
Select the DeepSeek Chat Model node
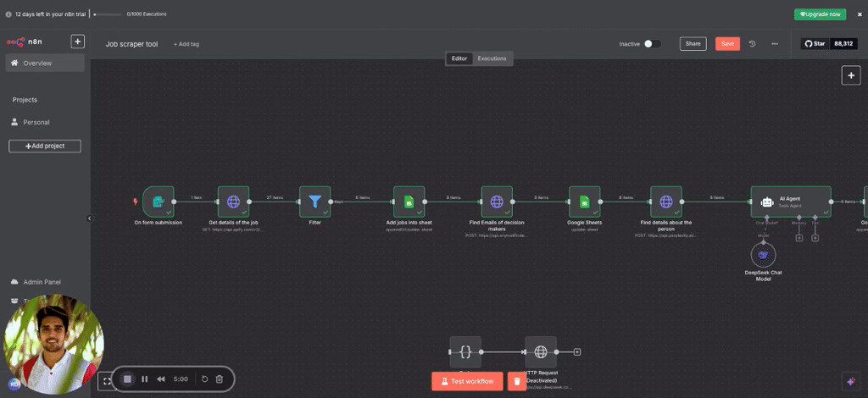click(764, 256)
